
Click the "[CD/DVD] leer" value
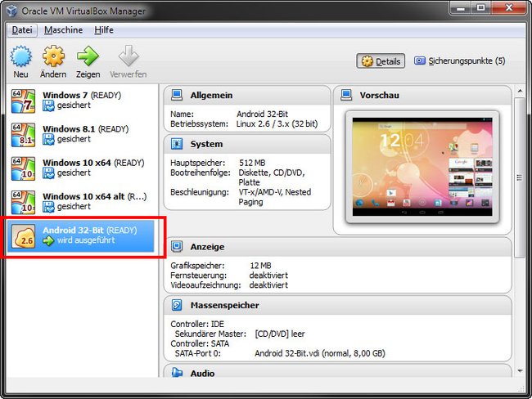[x=280, y=334]
